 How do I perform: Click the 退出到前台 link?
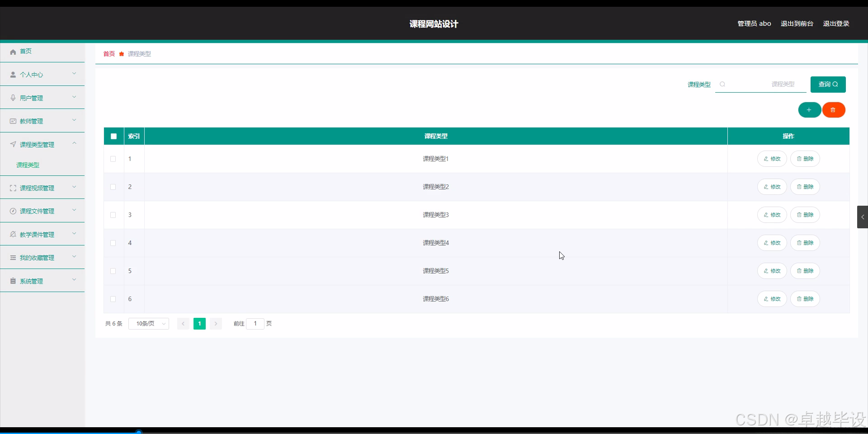797,24
